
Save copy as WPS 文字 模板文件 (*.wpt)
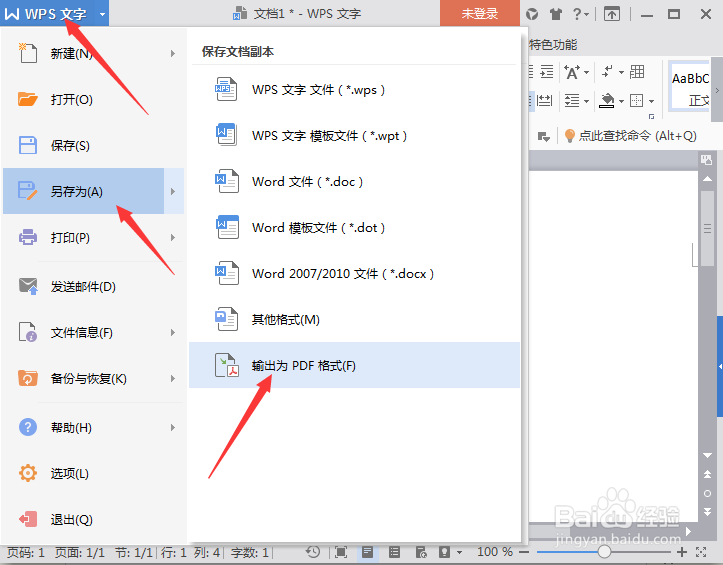pyautogui.click(x=354, y=136)
